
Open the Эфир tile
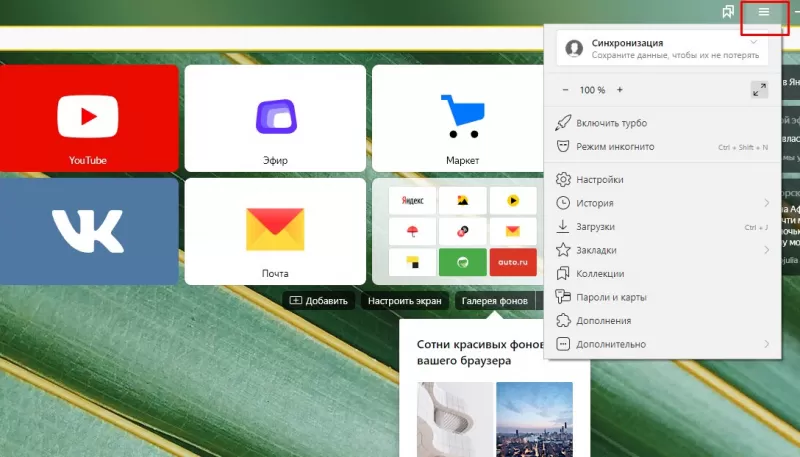click(275, 118)
